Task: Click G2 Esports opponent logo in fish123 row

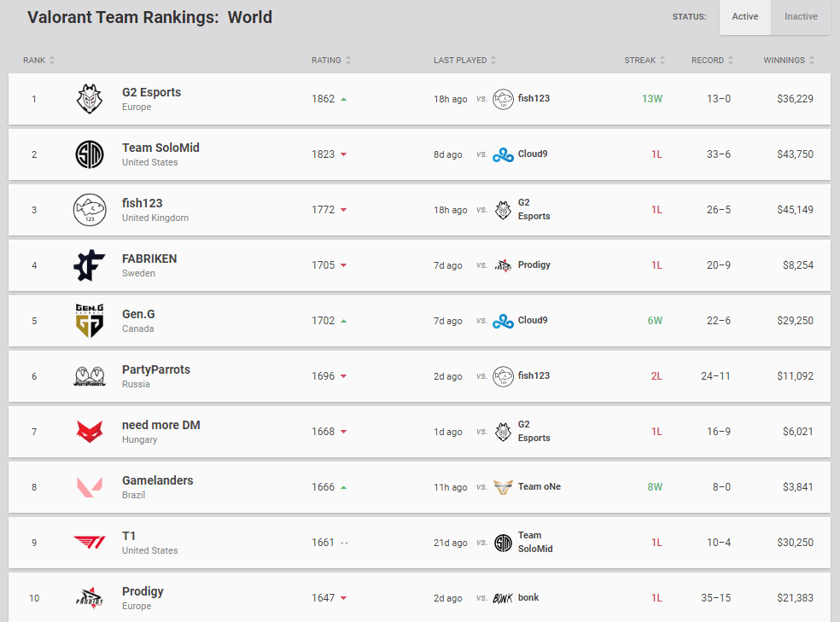Action: tap(503, 210)
